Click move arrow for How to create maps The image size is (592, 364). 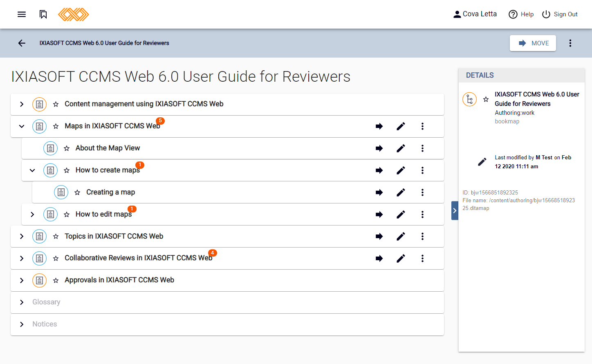click(x=379, y=170)
